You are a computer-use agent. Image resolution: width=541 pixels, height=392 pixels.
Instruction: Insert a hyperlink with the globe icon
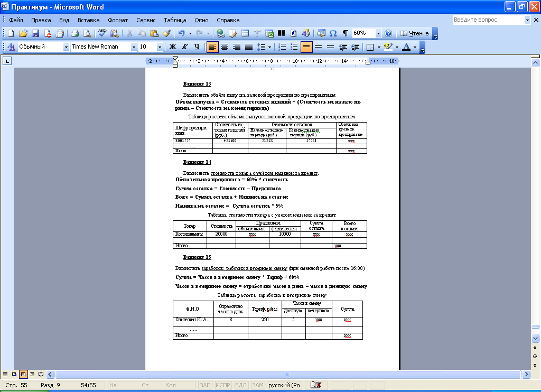220,33
